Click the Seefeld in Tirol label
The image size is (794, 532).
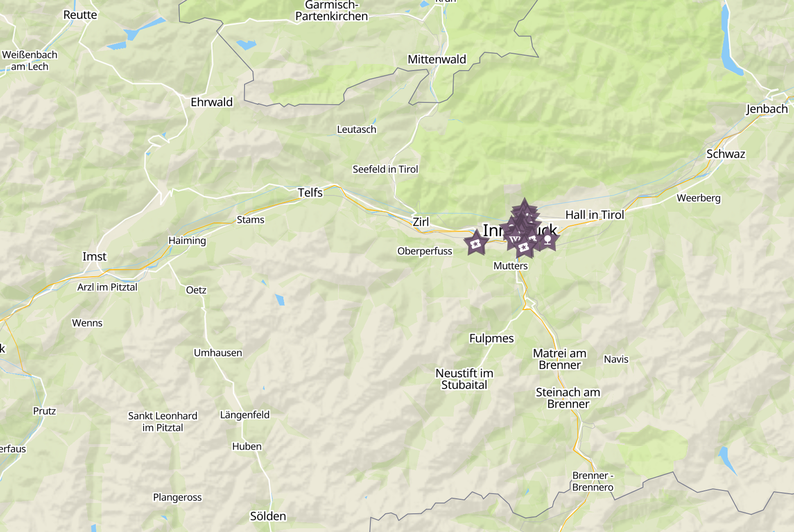point(385,169)
